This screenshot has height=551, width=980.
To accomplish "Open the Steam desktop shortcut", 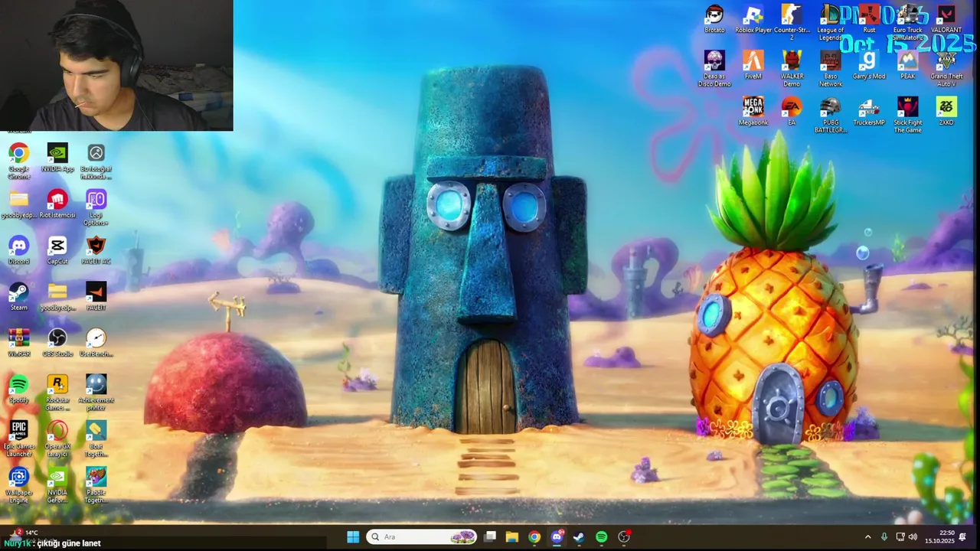I will click(18, 298).
